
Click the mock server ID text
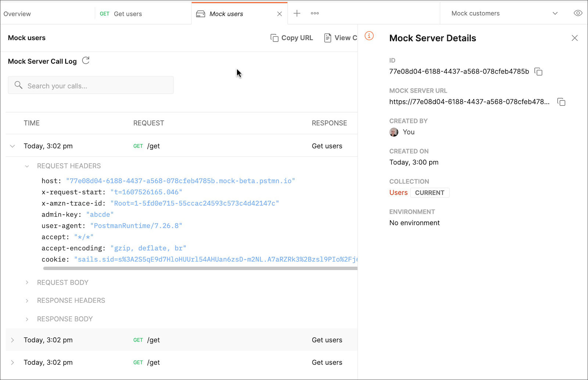point(459,71)
